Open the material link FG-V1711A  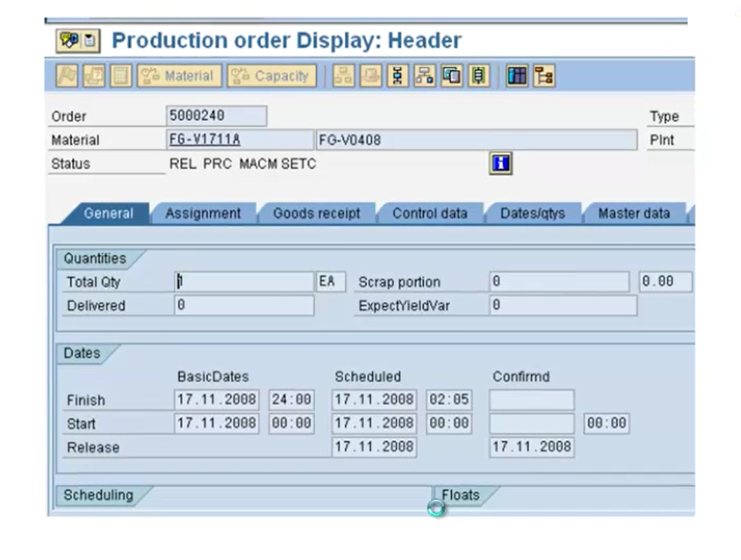click(x=205, y=139)
